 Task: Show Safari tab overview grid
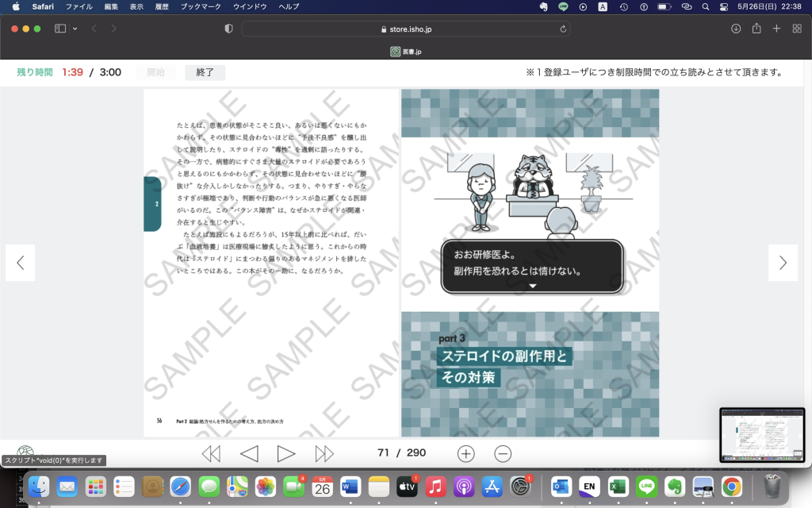tap(796, 29)
